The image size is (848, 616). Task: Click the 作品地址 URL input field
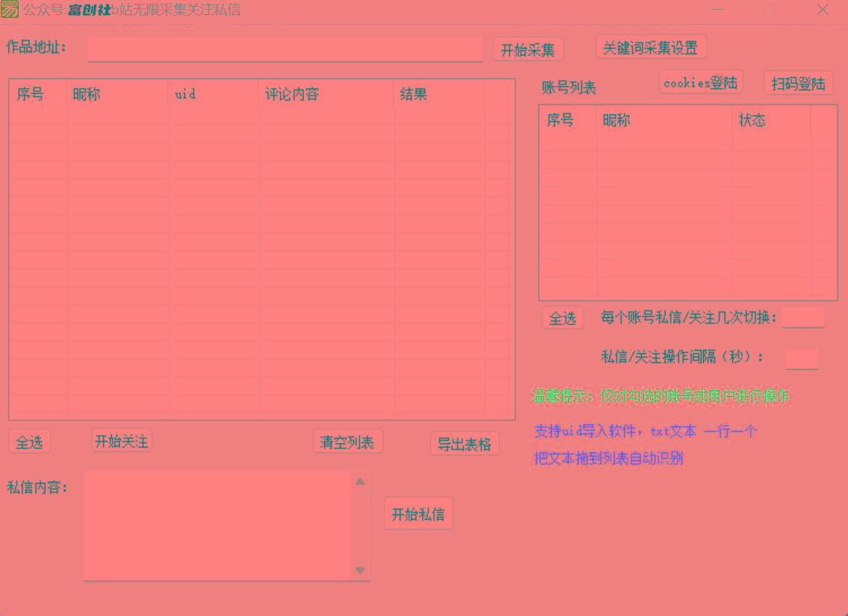(285, 50)
